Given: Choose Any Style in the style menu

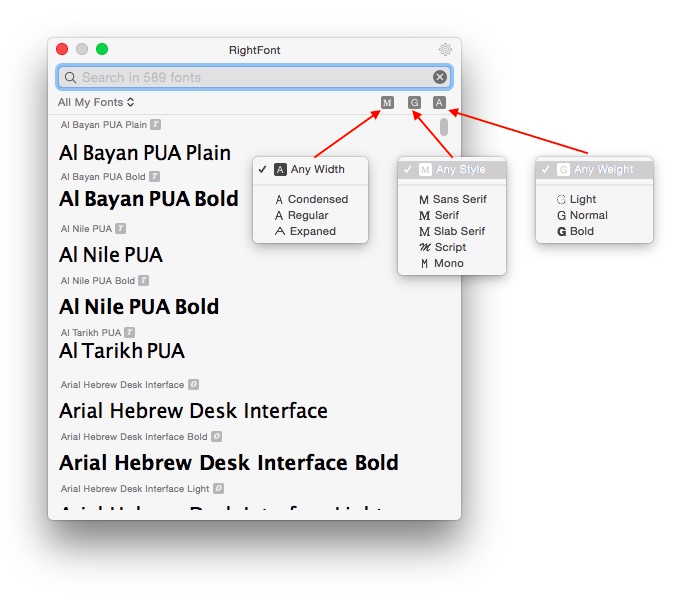Looking at the screenshot, I should point(452,170).
